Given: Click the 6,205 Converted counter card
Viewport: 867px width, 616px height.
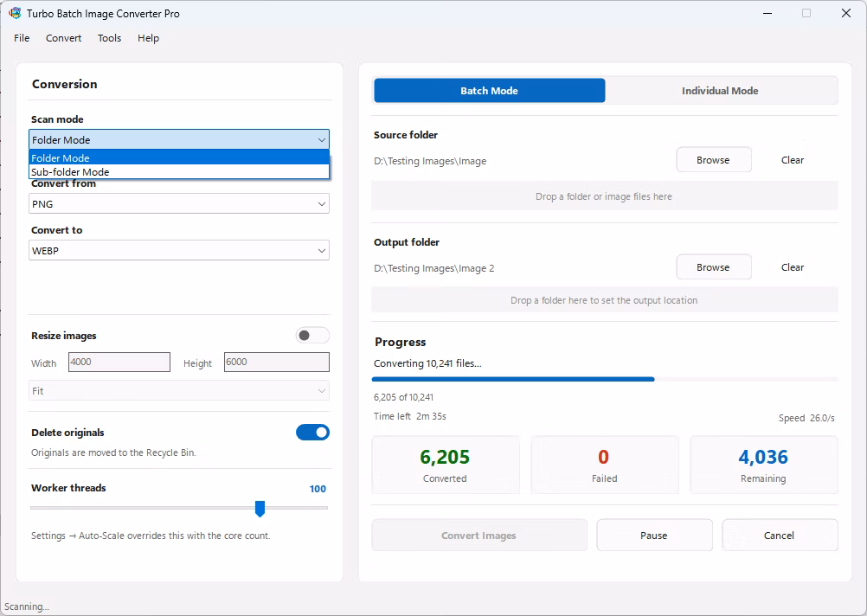Looking at the screenshot, I should click(x=446, y=465).
